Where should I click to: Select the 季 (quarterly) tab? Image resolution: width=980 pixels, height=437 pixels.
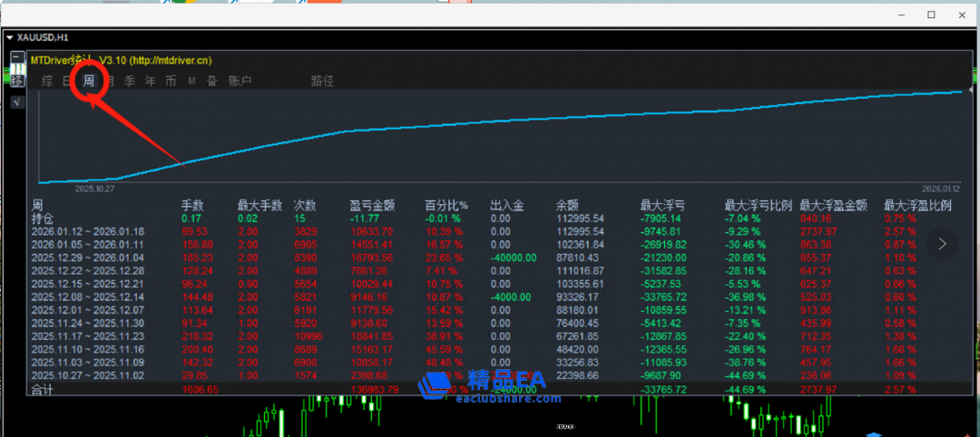[130, 82]
